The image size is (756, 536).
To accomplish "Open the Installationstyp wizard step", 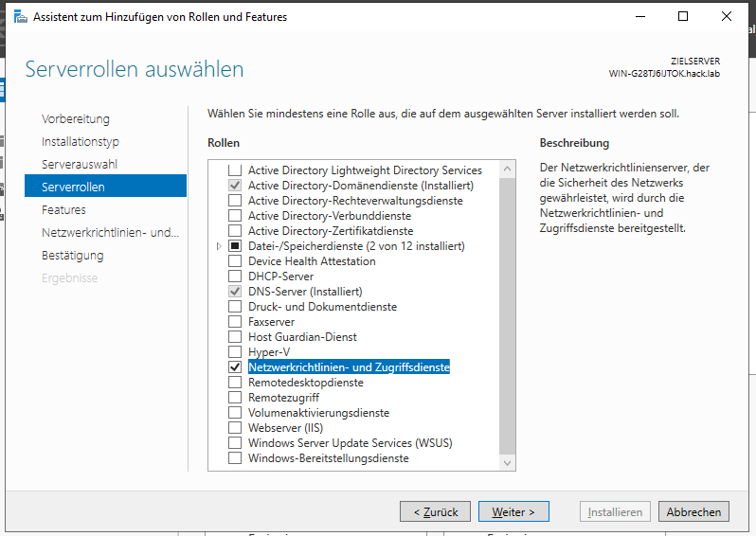I will click(x=81, y=142).
